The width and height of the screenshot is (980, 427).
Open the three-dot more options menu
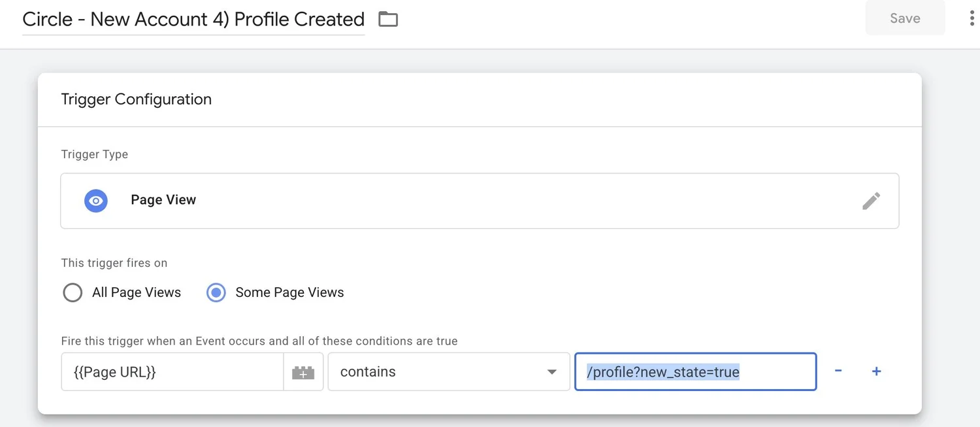pyautogui.click(x=972, y=18)
